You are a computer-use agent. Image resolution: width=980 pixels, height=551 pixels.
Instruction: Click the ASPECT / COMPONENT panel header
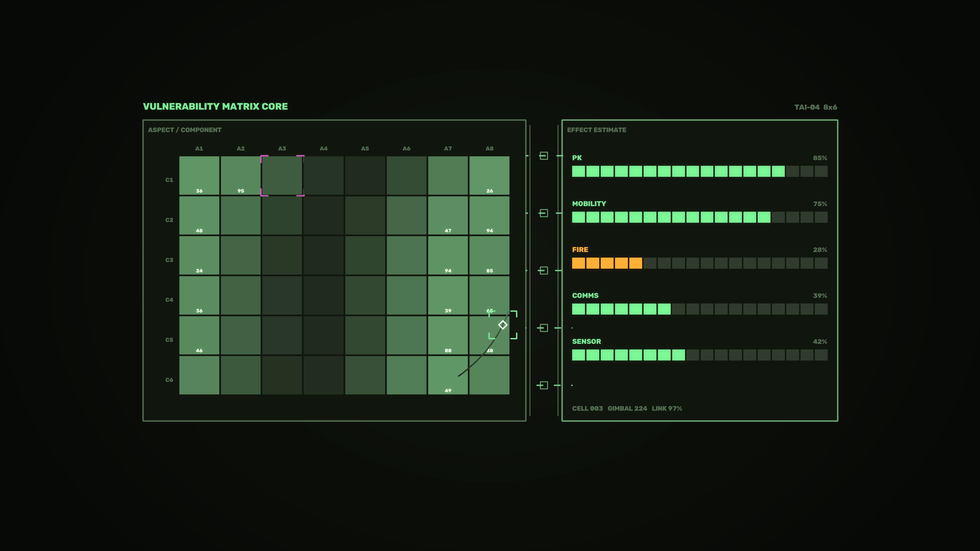[x=185, y=130]
